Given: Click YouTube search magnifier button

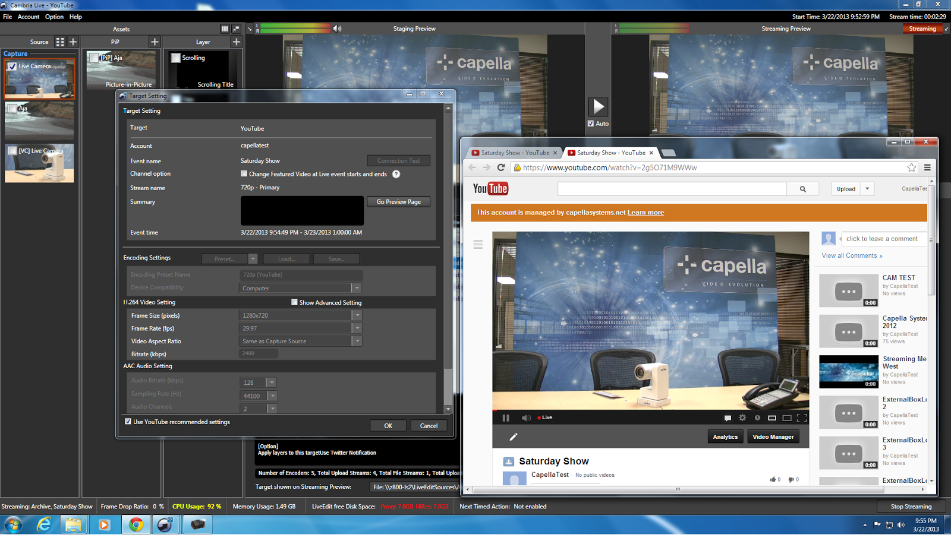Looking at the screenshot, I should click(803, 189).
